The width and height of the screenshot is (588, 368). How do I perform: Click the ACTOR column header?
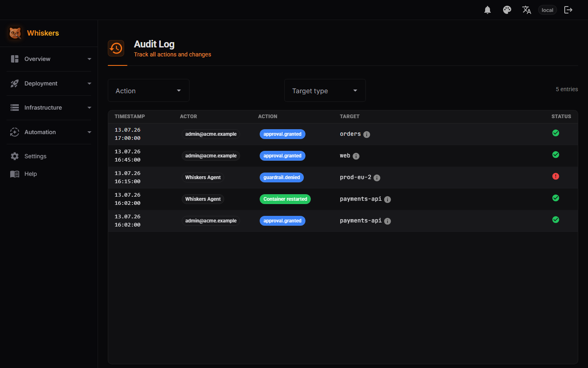[x=189, y=117]
